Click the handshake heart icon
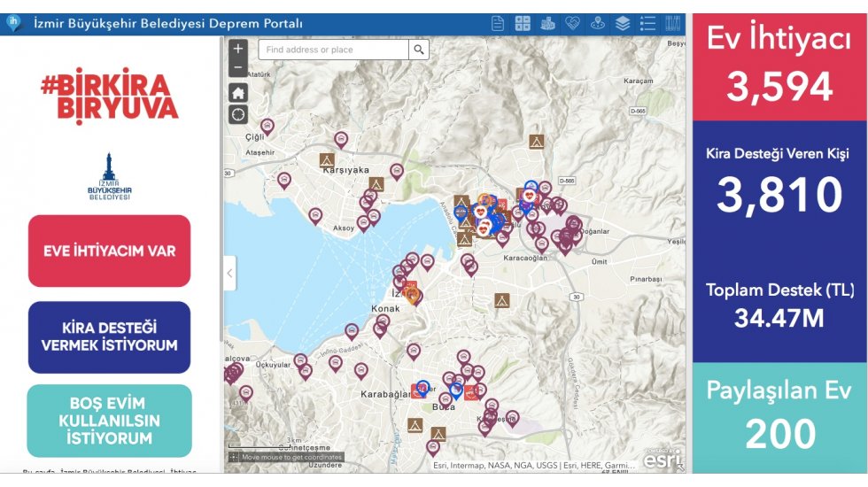Image resolution: width=868 pixels, height=487 pixels. (572, 23)
